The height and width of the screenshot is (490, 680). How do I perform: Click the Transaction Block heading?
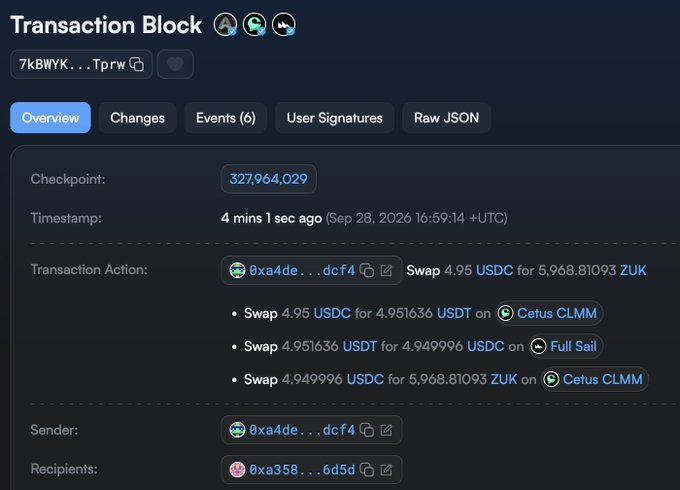(x=106, y=25)
